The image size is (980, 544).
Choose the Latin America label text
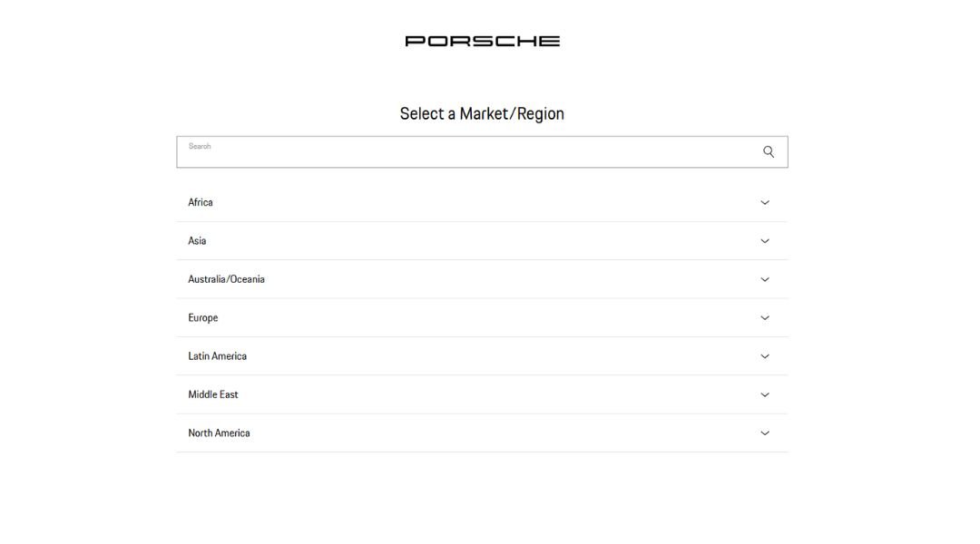[217, 356]
